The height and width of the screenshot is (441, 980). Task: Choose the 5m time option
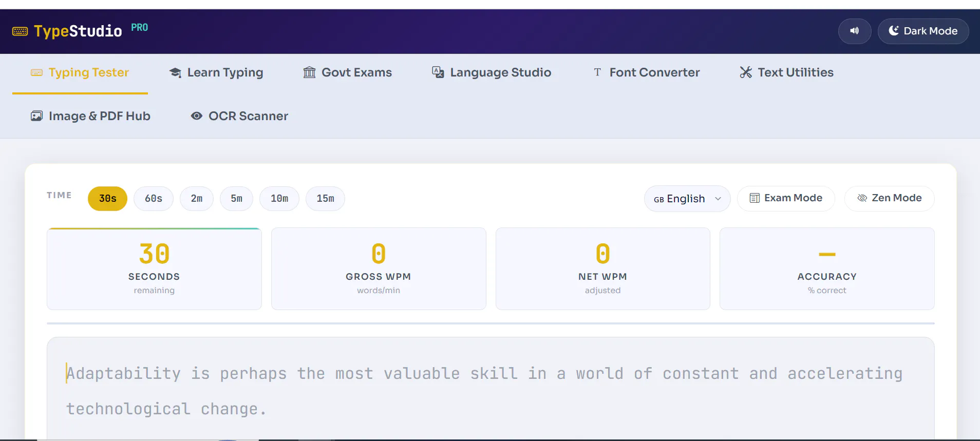coord(236,199)
